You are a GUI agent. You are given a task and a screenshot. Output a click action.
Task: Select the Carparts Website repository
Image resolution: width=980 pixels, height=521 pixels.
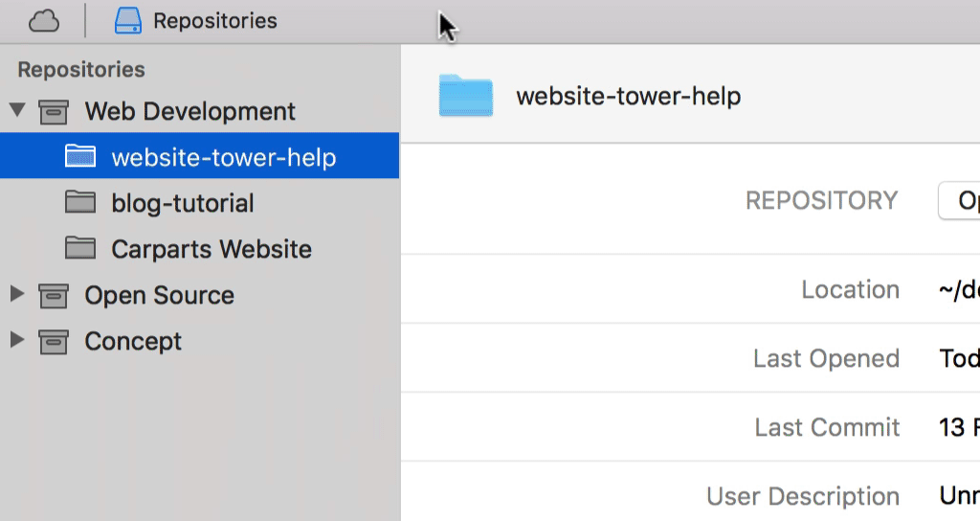click(211, 249)
